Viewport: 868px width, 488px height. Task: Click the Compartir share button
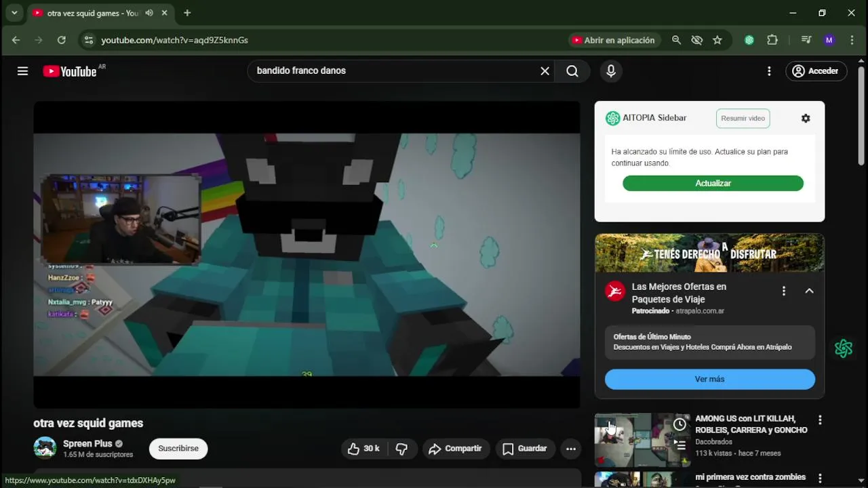click(x=456, y=449)
